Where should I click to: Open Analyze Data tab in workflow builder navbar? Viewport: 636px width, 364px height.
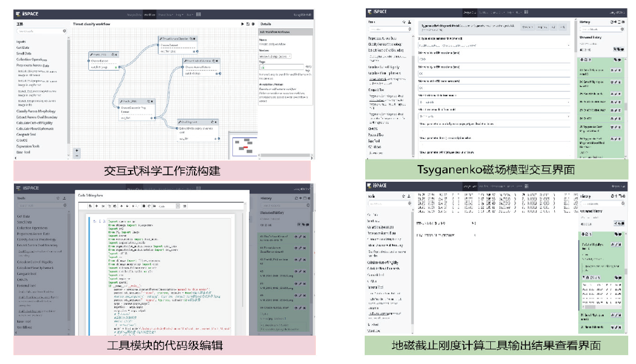click(134, 14)
